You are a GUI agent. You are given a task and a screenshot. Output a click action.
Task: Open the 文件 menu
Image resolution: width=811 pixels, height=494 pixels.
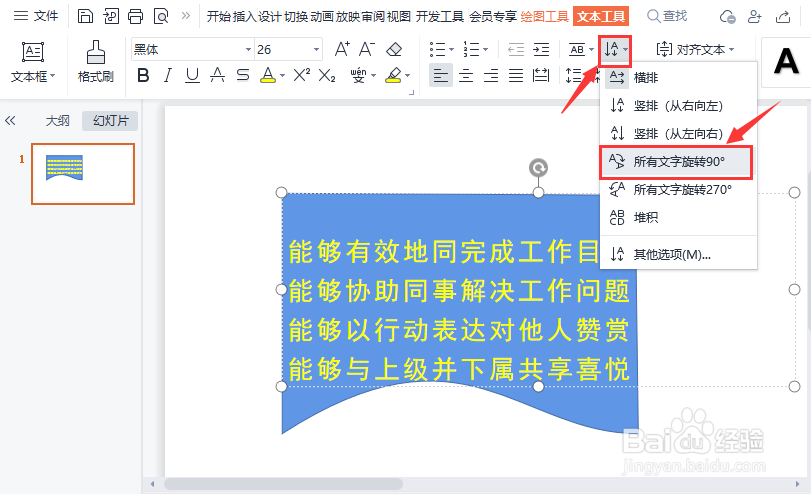(x=35, y=16)
